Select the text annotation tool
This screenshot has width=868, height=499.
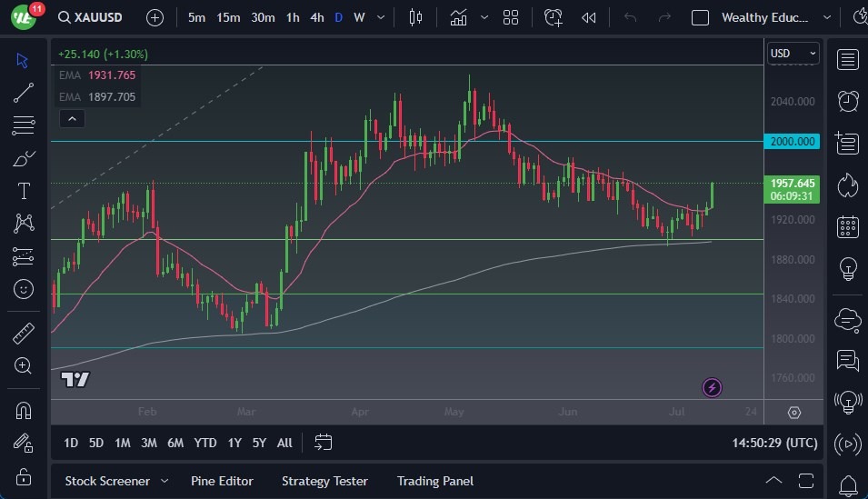coord(24,191)
